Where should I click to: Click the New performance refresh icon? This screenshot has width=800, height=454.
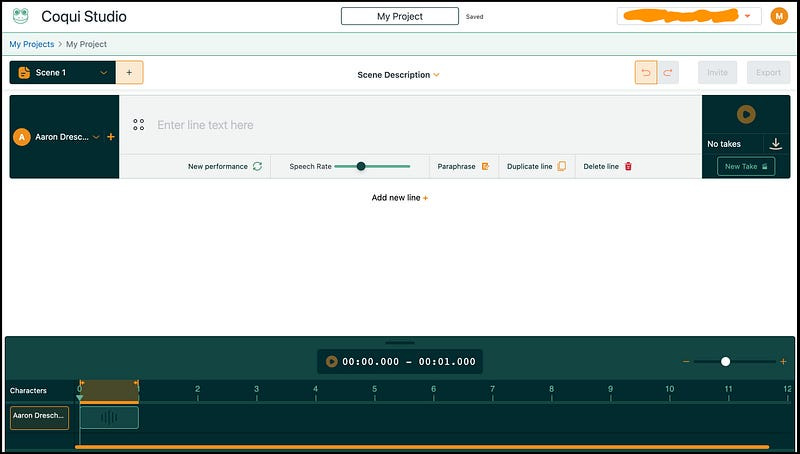coord(258,166)
